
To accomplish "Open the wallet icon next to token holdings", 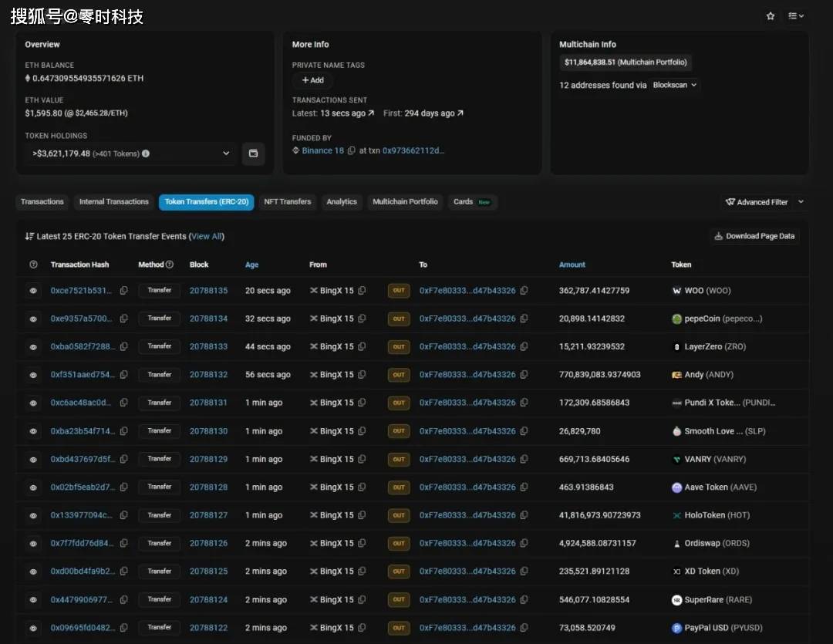I will [253, 153].
